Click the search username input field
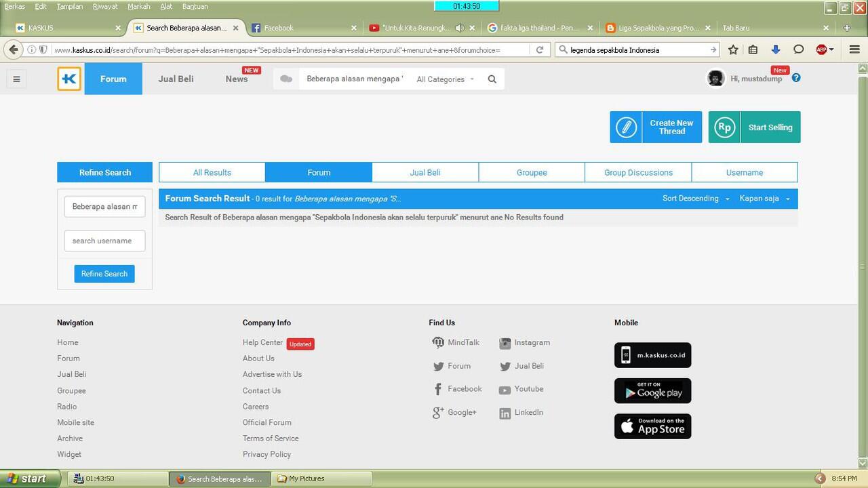This screenshot has height=488, width=868. pyautogui.click(x=105, y=241)
